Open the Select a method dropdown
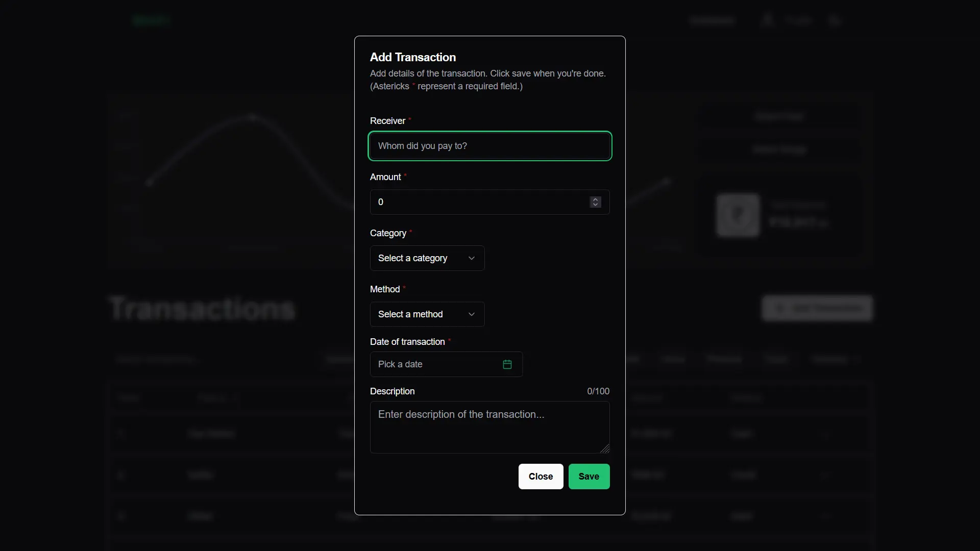Image resolution: width=980 pixels, height=551 pixels. tap(427, 314)
